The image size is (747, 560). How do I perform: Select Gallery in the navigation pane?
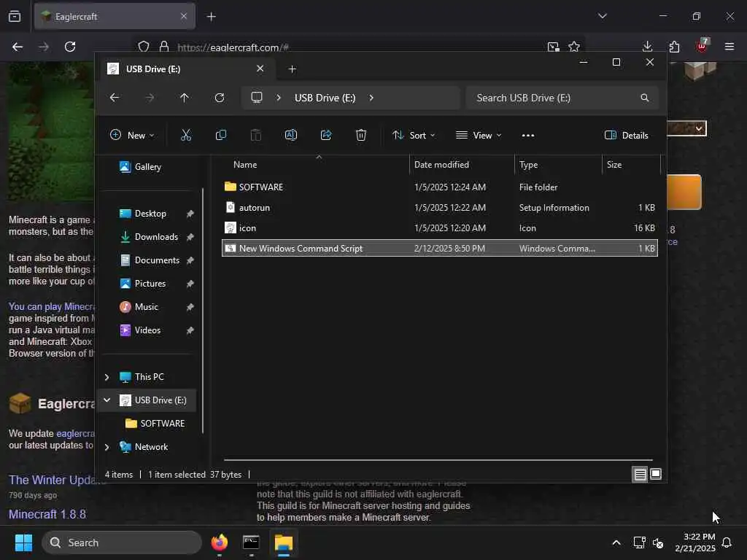click(141, 167)
